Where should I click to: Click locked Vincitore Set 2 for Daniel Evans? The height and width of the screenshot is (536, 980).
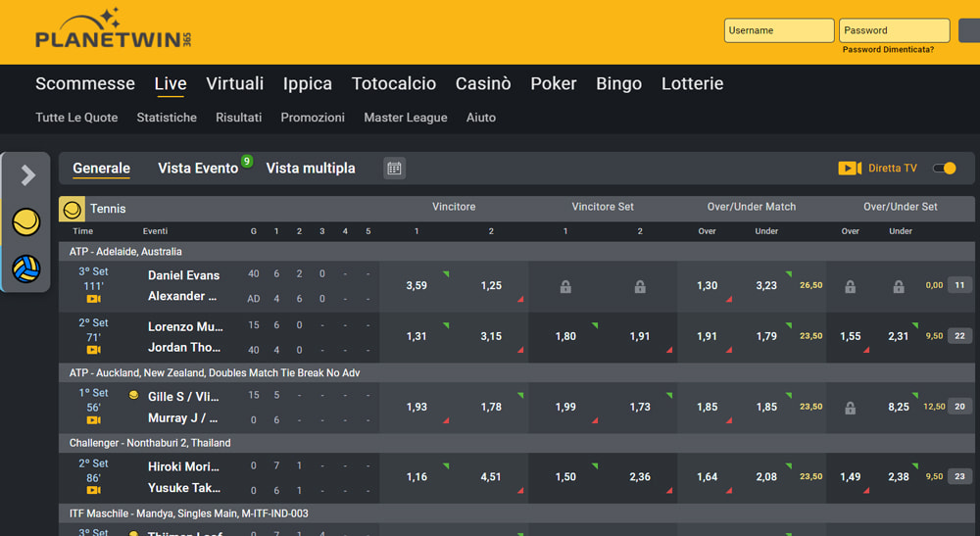tap(640, 287)
